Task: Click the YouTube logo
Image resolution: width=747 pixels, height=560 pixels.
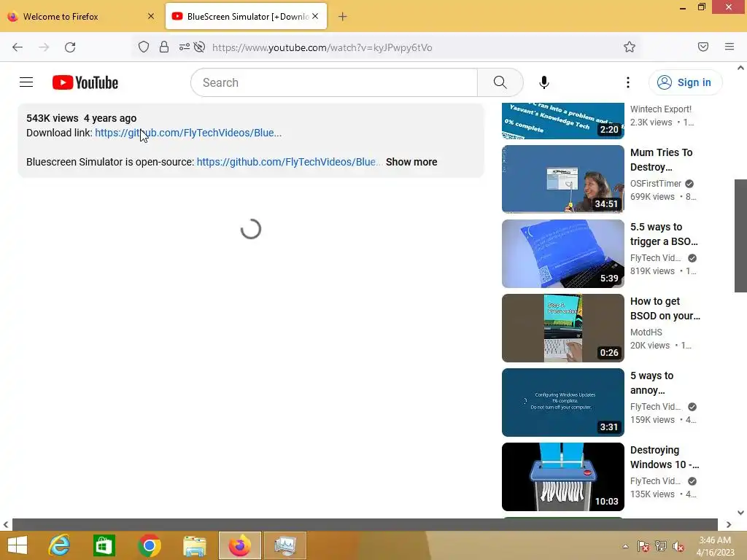Action: point(85,82)
